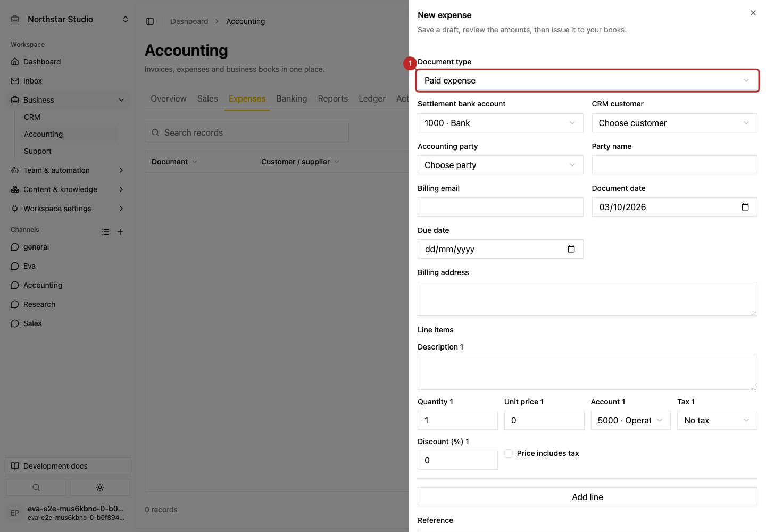Switch to the Reports tab

(333, 99)
